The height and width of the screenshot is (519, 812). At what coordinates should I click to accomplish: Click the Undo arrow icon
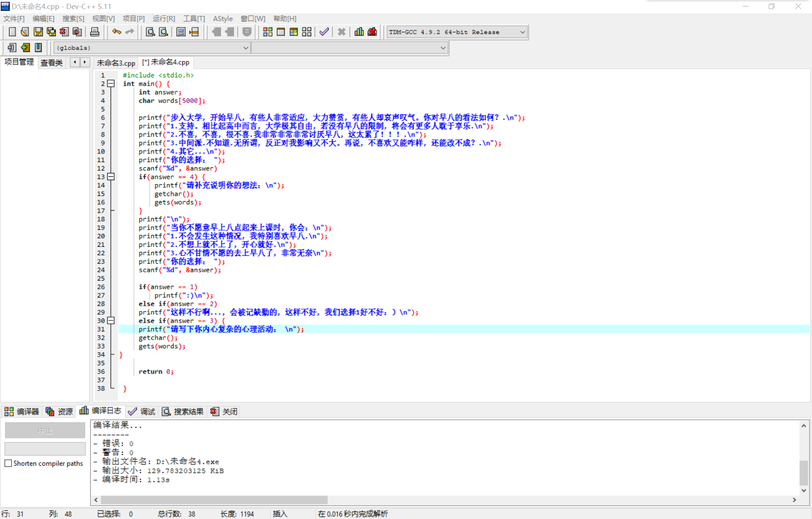click(117, 32)
